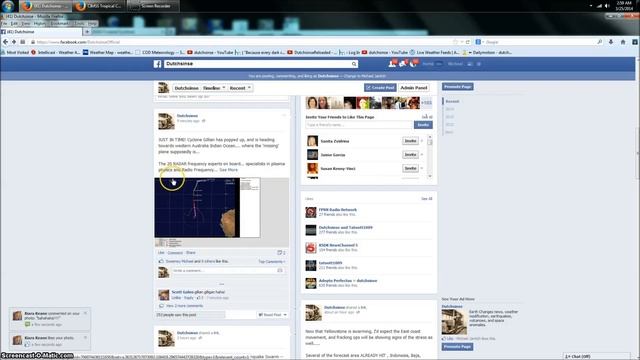
Task: Click the Facebook logo icon
Action: point(158,64)
